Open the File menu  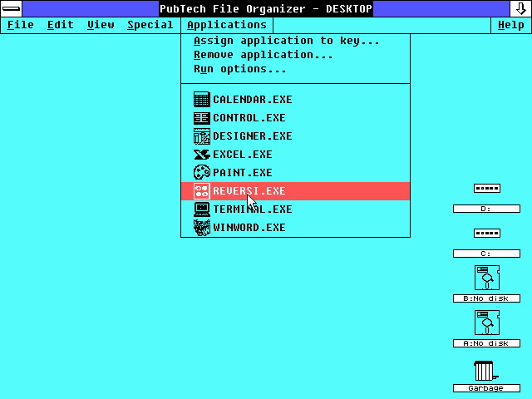point(20,25)
